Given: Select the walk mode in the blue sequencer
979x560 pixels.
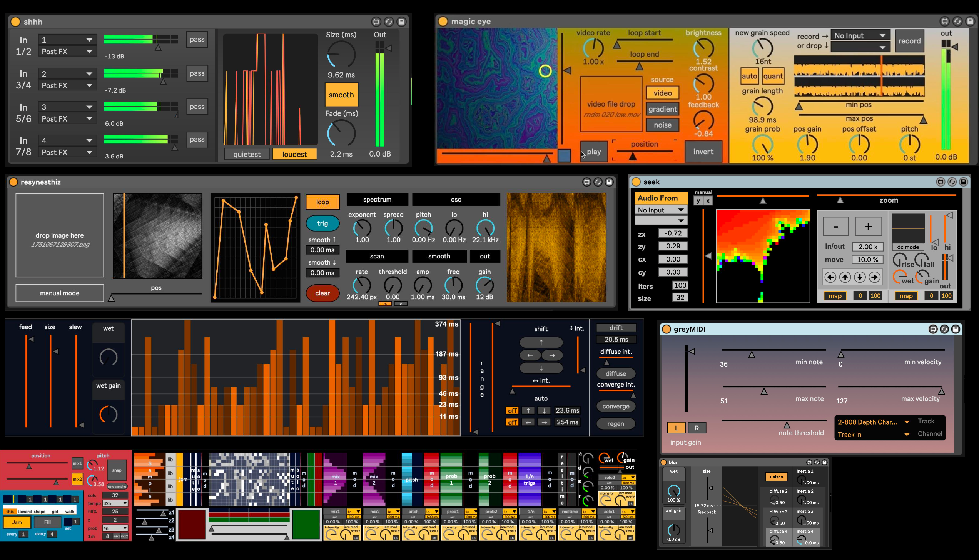Looking at the screenshot, I should pos(69,512).
